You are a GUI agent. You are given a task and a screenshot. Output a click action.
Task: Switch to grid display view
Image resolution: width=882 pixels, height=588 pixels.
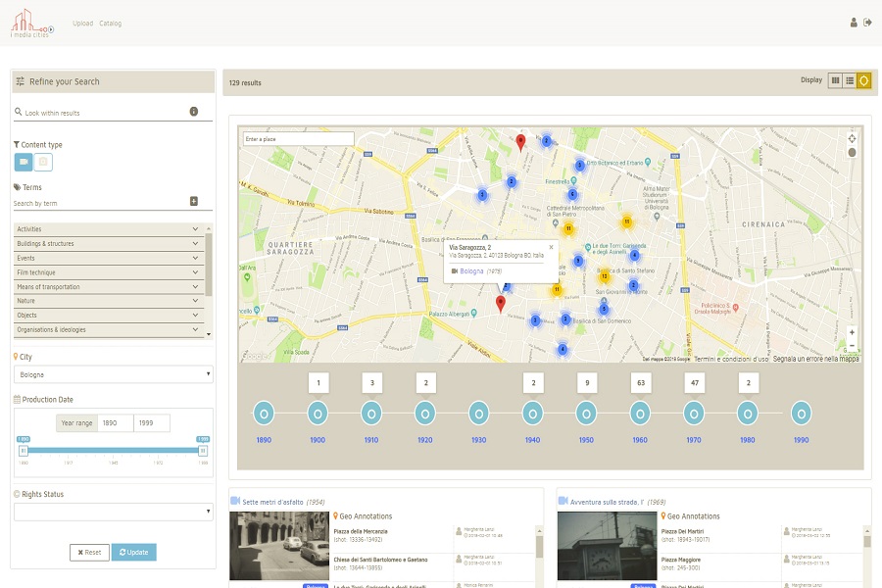coord(835,80)
